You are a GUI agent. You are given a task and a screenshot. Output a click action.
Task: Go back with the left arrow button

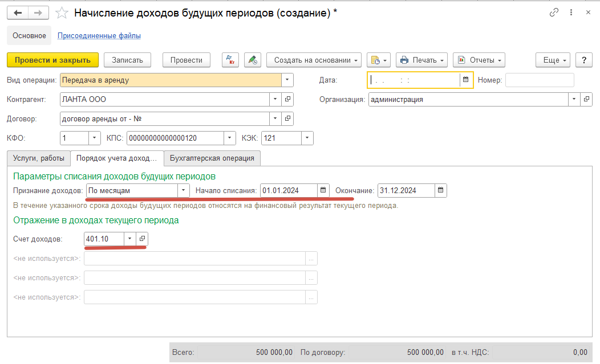[18, 13]
